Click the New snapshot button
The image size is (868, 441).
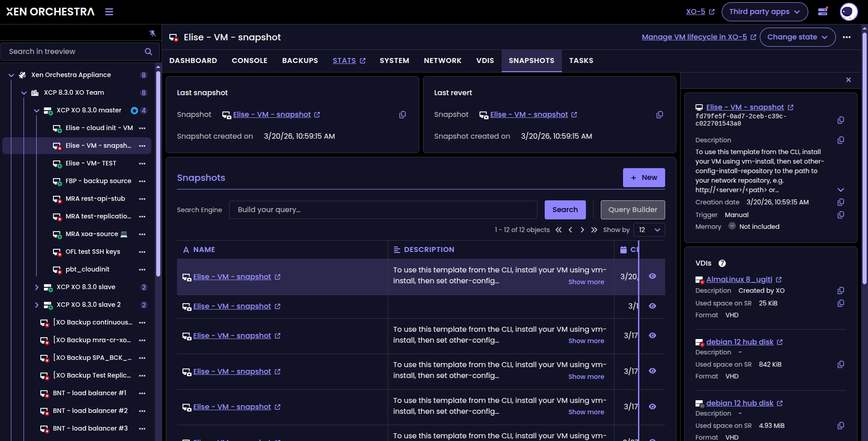643,178
